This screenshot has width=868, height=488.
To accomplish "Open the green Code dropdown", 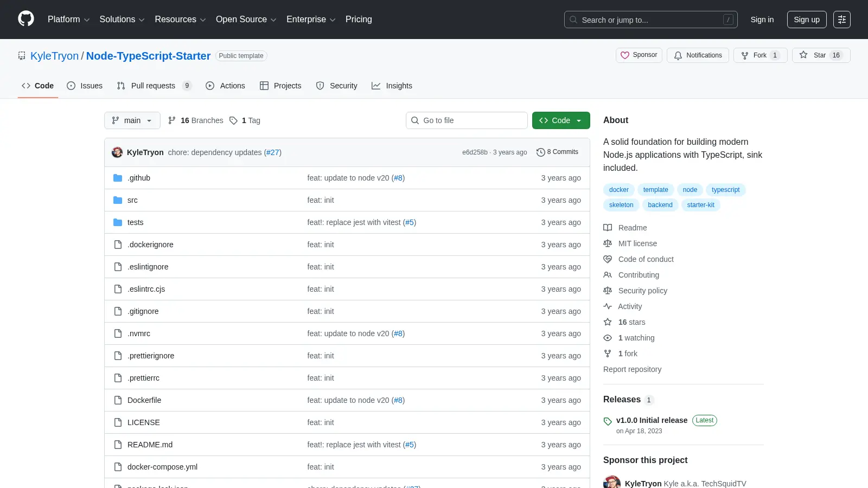I will click(561, 120).
